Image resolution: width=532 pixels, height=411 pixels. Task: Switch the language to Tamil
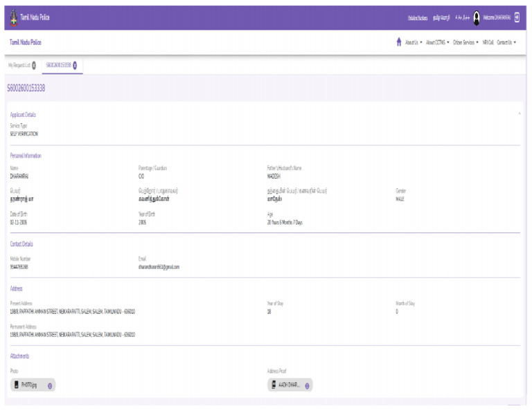pos(441,17)
